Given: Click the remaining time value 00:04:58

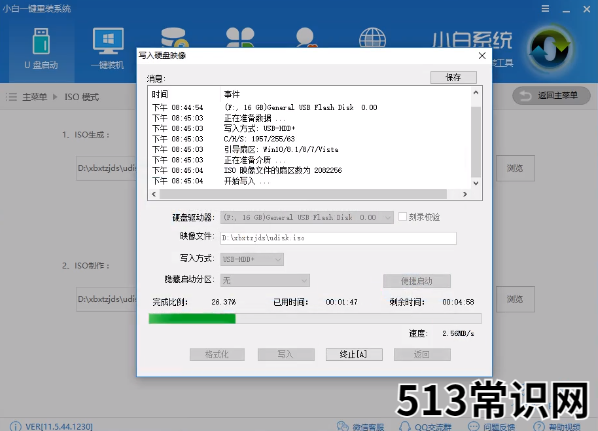Looking at the screenshot, I should [458, 302].
